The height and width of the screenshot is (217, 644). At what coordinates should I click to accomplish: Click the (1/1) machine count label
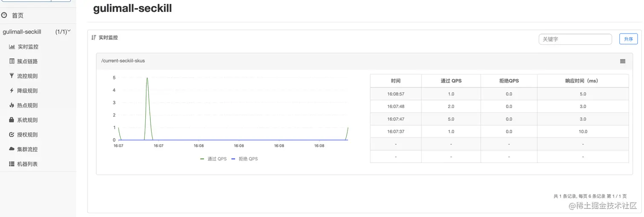61,32
